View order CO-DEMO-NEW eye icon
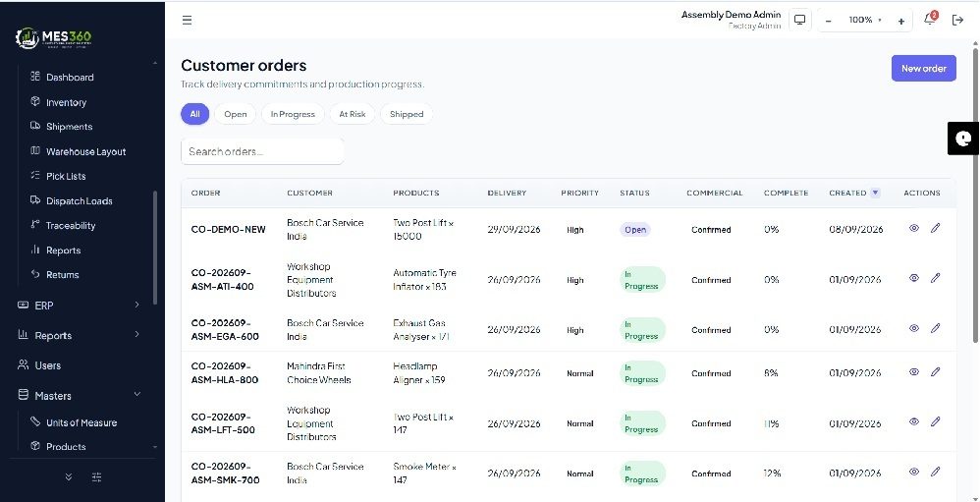 914,228
